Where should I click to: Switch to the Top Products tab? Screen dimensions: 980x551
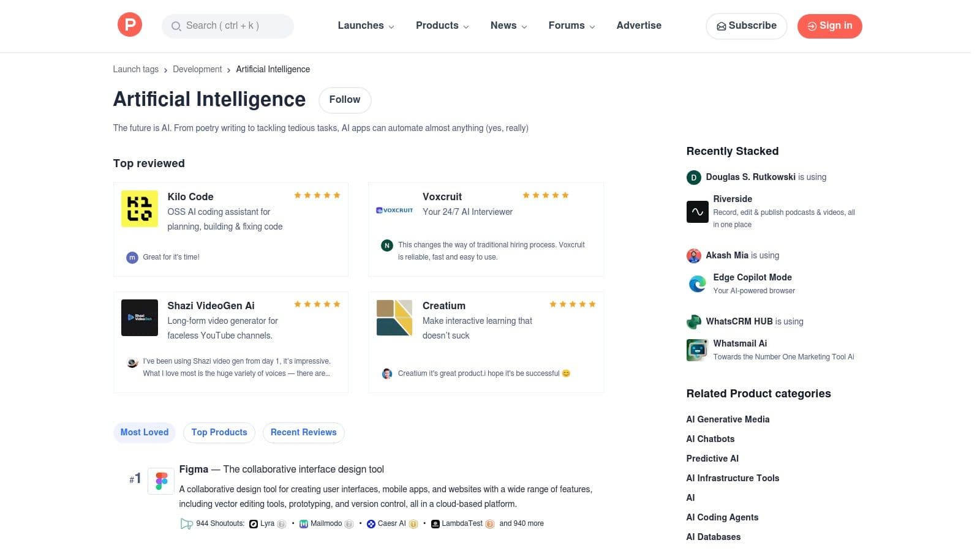tap(219, 432)
